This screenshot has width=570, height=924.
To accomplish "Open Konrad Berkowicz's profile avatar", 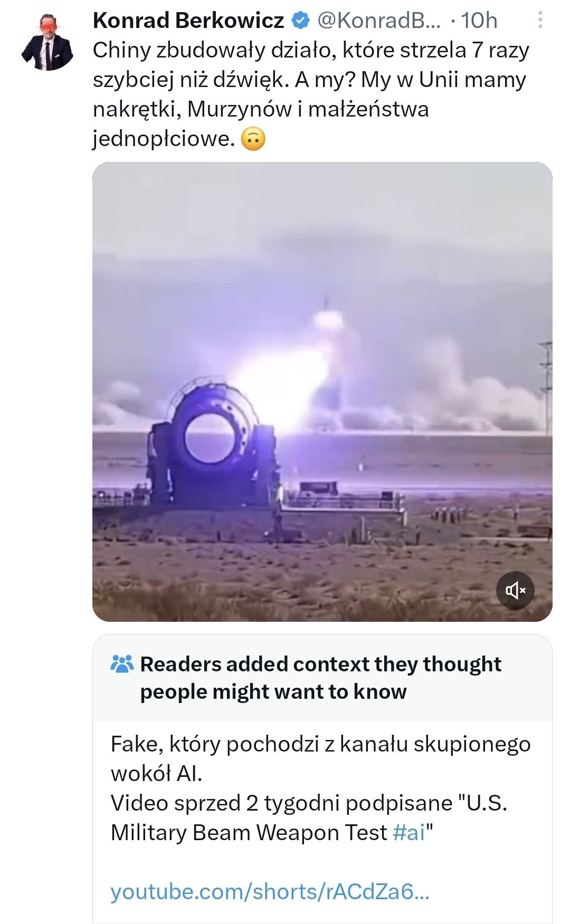I will 47,42.
